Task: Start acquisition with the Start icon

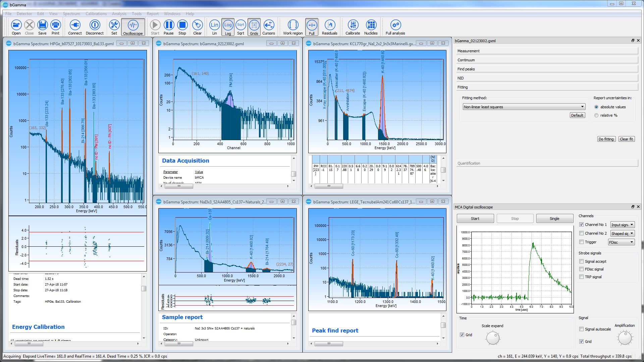Action: 155,27
